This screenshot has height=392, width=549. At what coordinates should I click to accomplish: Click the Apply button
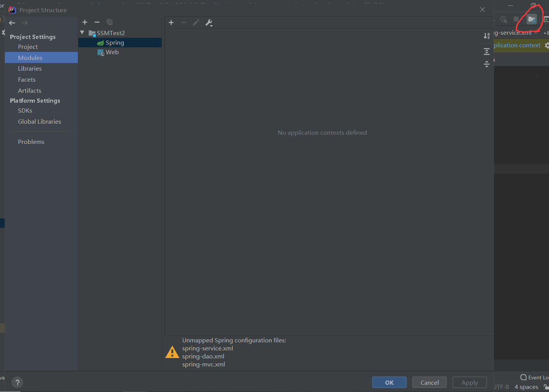click(x=470, y=382)
